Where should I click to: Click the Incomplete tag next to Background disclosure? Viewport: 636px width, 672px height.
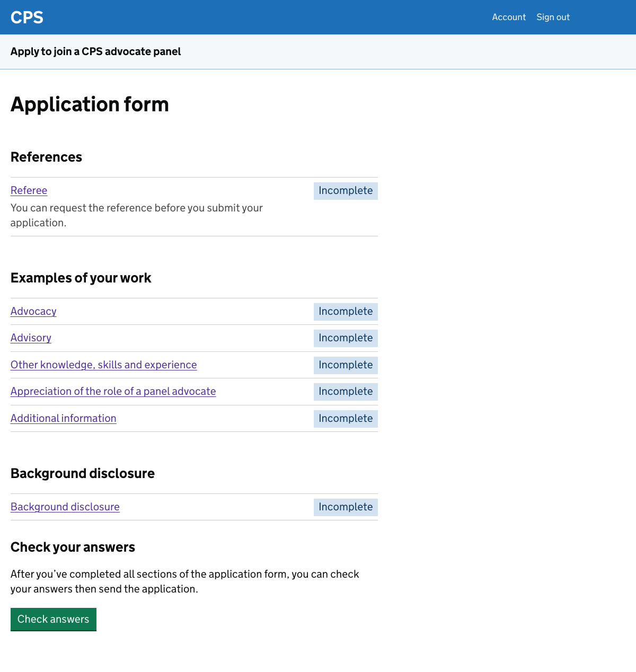[346, 507]
